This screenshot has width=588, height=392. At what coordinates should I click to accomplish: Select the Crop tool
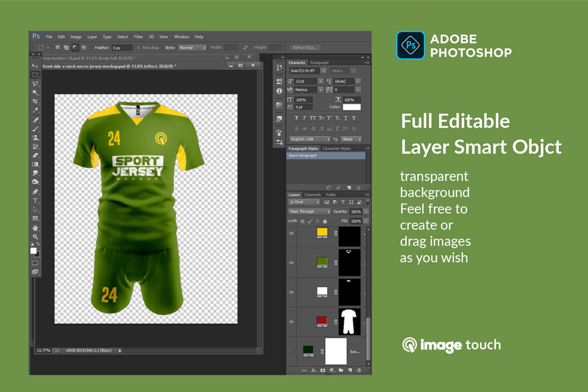[35, 101]
